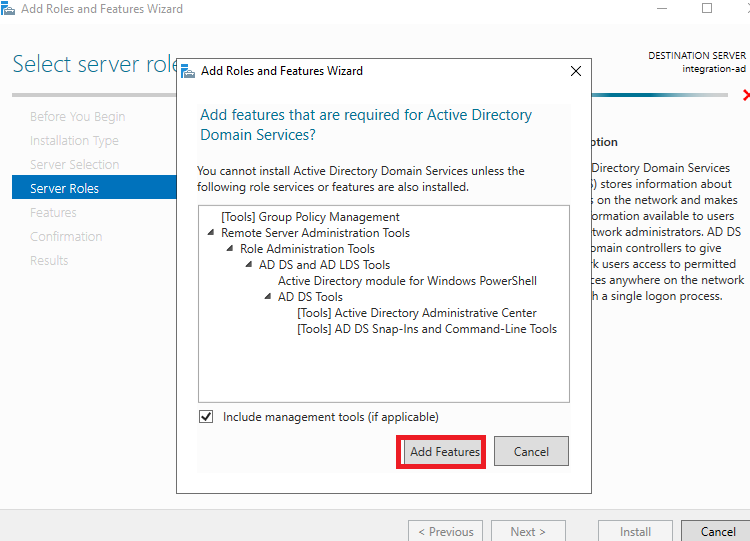The image size is (750, 541).
Task: Click the Install button in main wizard
Action: 635,531
